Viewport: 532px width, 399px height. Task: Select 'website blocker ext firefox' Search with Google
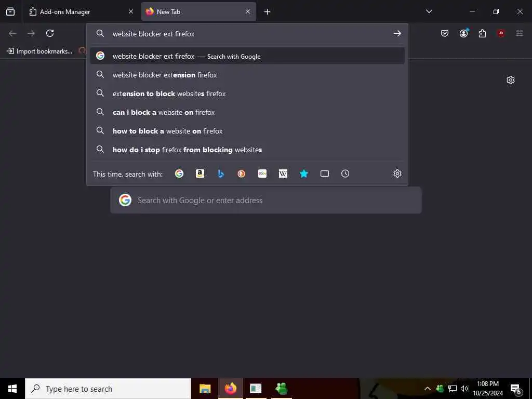pos(247,56)
